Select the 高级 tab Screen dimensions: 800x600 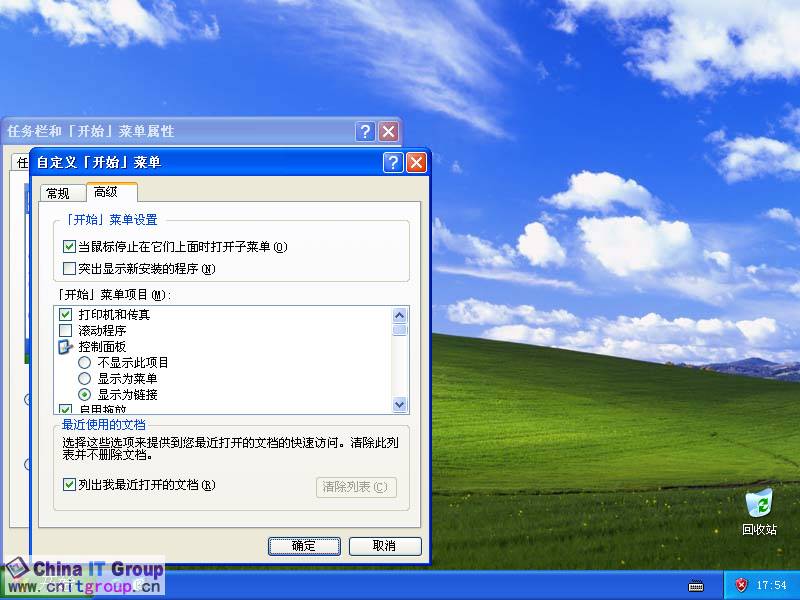(x=111, y=192)
